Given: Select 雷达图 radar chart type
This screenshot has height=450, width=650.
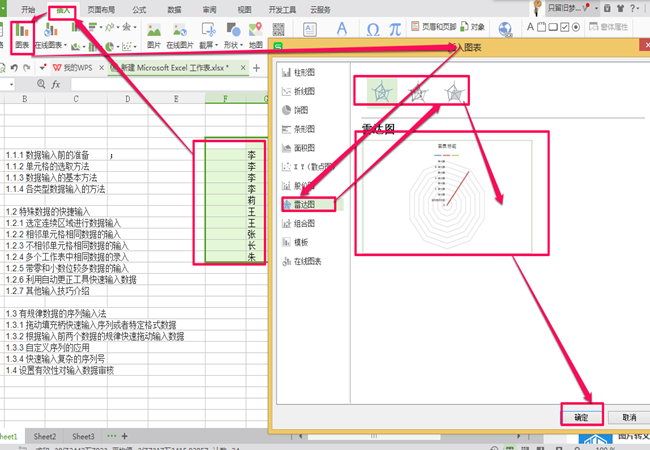Looking at the screenshot, I should click(309, 204).
